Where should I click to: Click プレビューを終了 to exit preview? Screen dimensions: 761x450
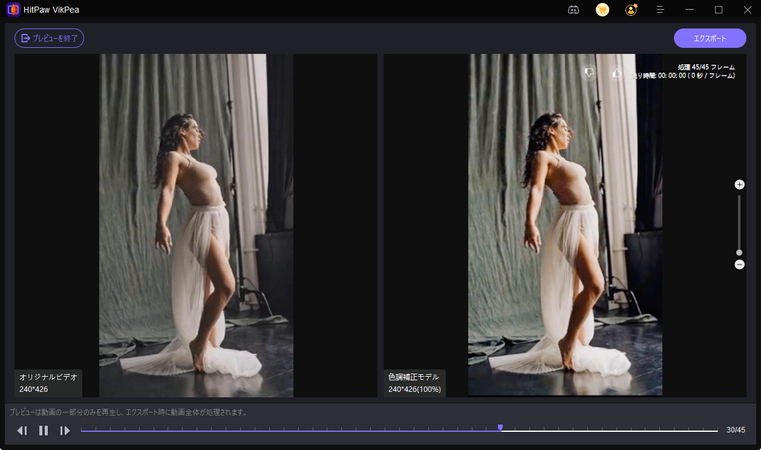click(x=49, y=38)
